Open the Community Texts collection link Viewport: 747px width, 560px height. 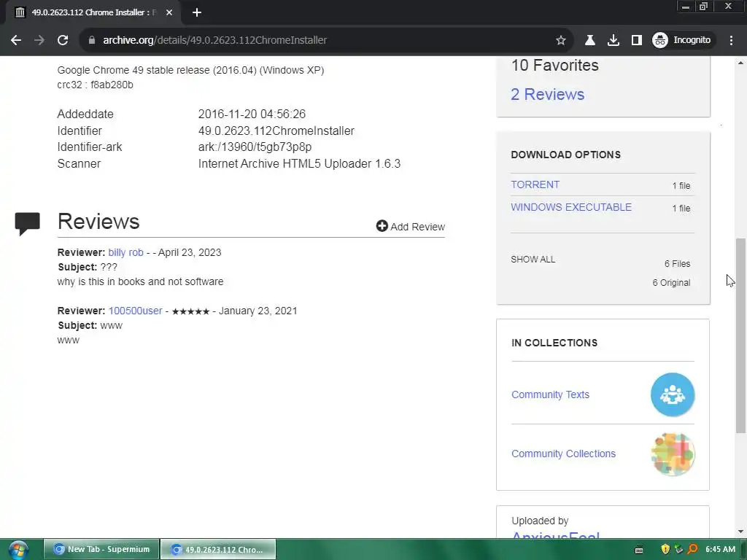pos(550,394)
